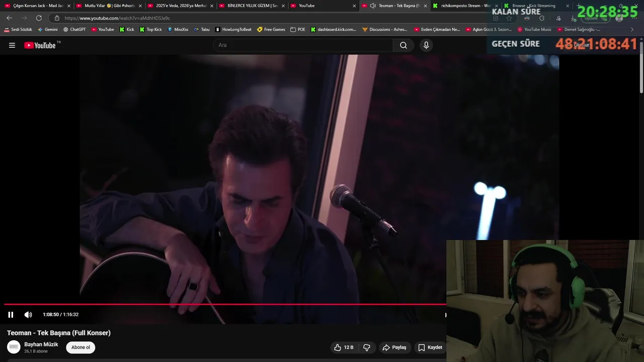Viewport: 644px width, 362px height.
Task: Click the video title Teoman - Tek Başına
Action: 59,333
